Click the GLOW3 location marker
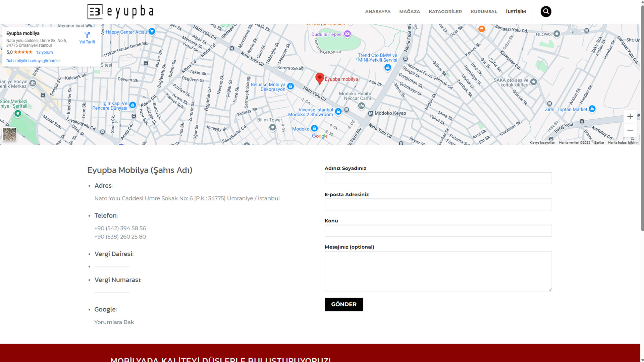This screenshot has height=362, width=644. [557, 34]
